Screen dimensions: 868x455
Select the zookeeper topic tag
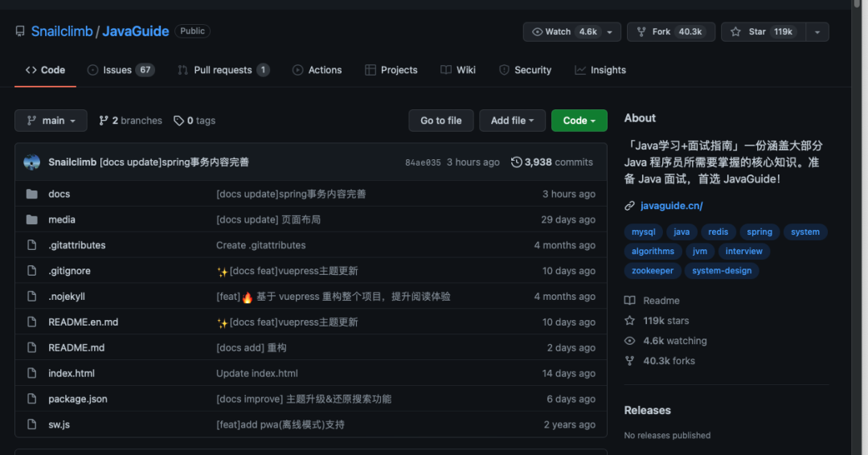[x=653, y=271]
